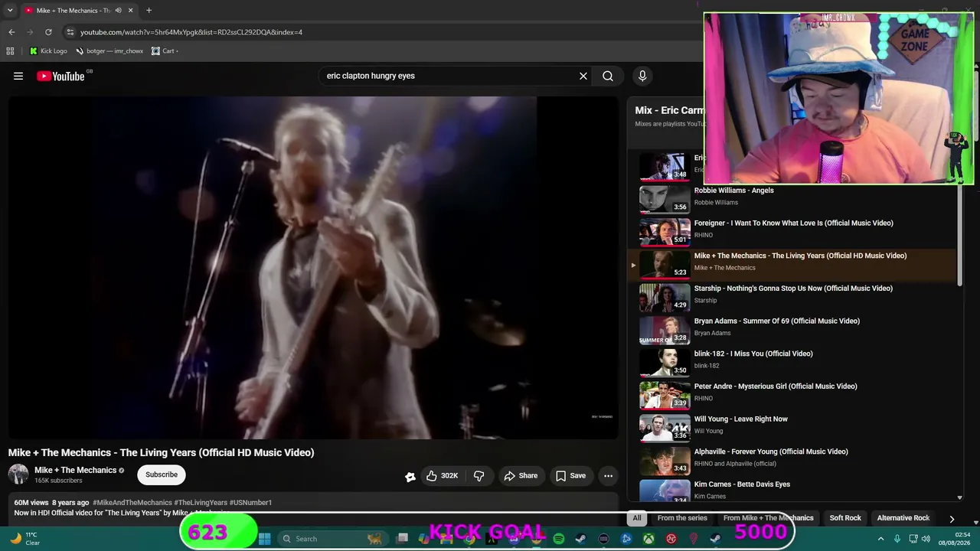Save the video to a playlist
This screenshot has width=980, height=551.
coord(570,476)
